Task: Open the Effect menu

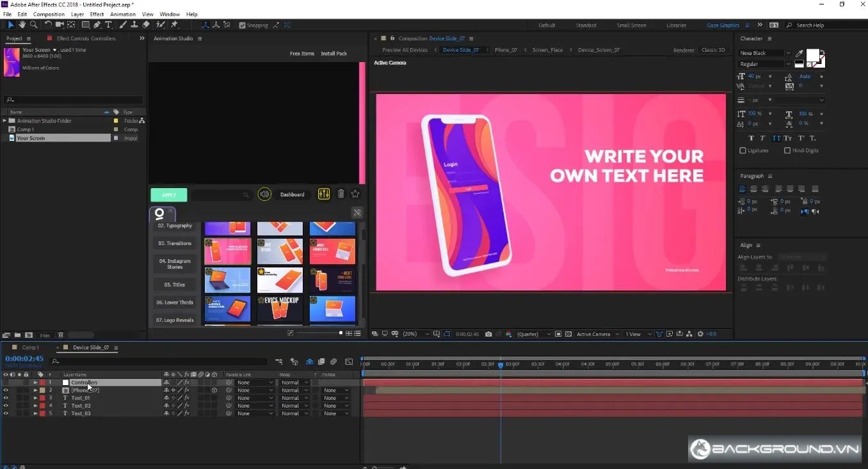Action: 97,14
